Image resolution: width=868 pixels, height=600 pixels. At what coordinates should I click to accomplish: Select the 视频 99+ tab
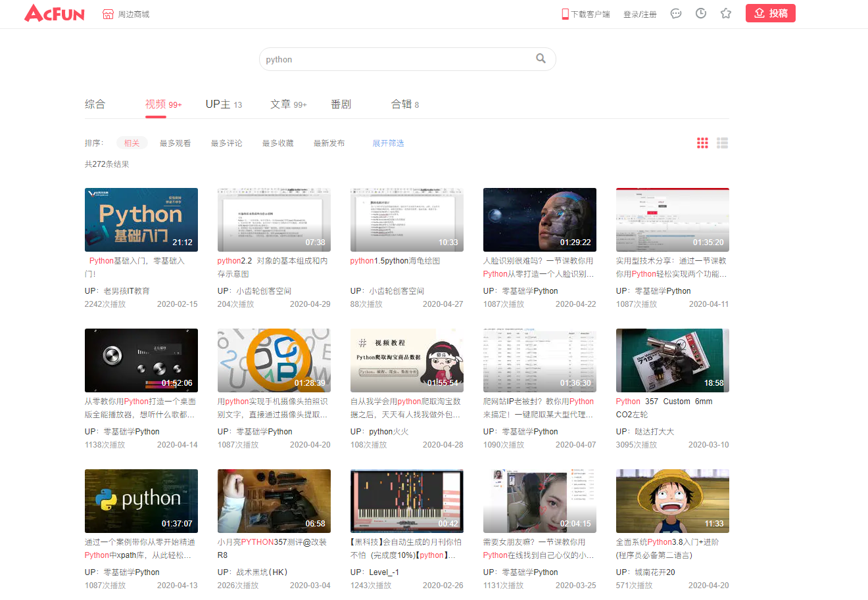[x=163, y=104]
